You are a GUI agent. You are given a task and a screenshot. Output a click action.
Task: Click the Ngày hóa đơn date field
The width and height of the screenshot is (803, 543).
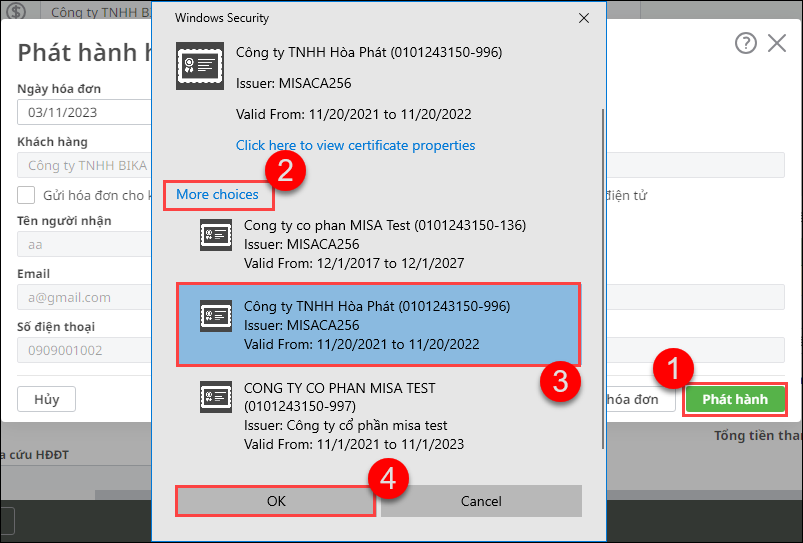84,112
